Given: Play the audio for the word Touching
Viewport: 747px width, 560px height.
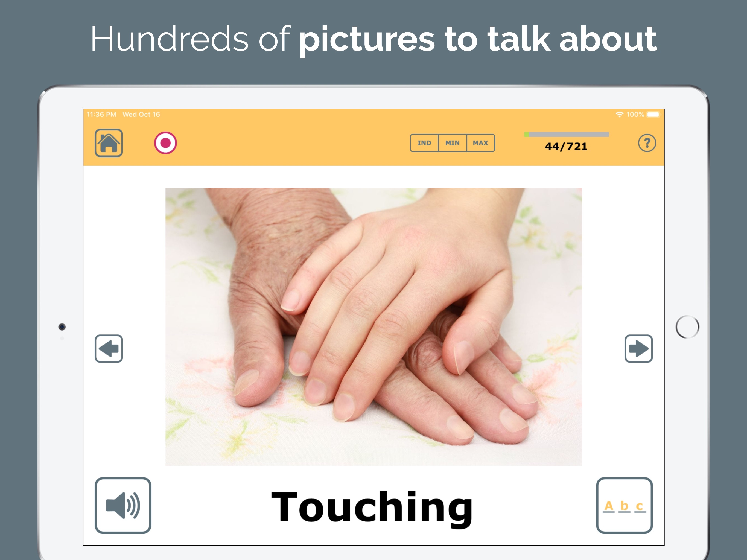Looking at the screenshot, I should click(123, 505).
